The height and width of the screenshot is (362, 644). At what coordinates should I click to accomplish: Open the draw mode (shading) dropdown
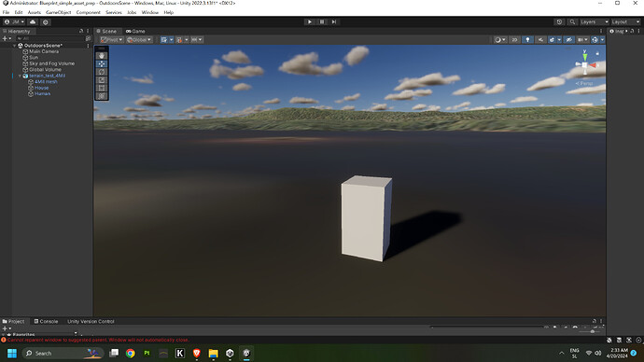tap(500, 40)
